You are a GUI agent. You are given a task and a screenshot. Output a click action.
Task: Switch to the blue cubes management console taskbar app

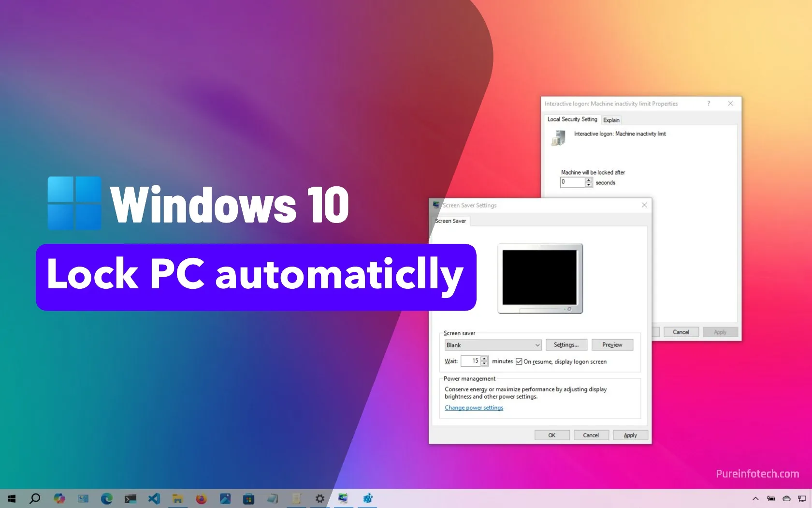coord(368,498)
